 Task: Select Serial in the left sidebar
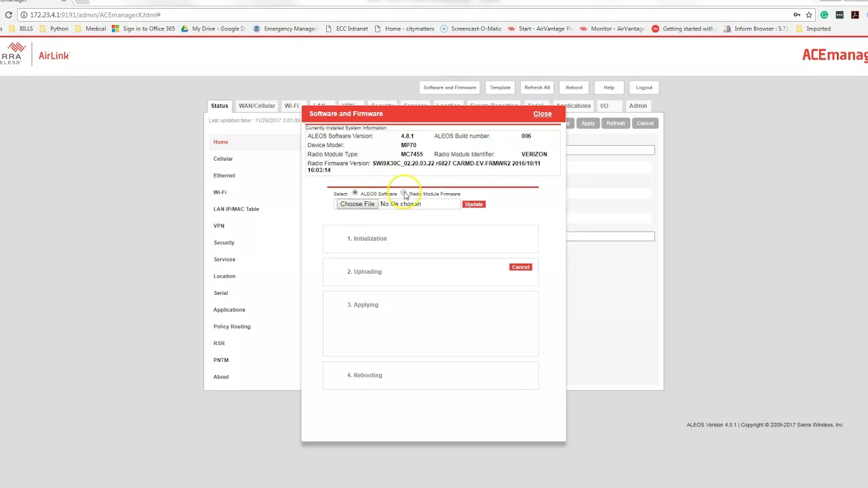click(x=221, y=293)
